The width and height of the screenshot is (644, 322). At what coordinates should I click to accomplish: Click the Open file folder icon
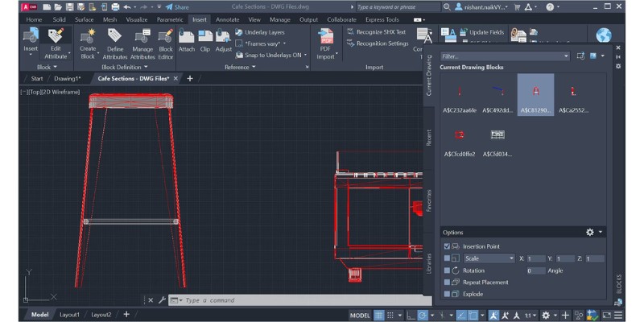58,7
